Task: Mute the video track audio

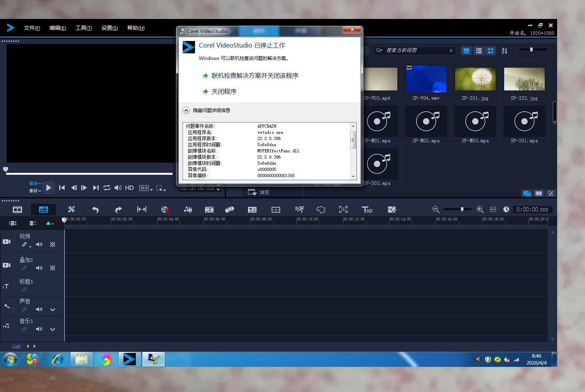Action: pos(39,244)
